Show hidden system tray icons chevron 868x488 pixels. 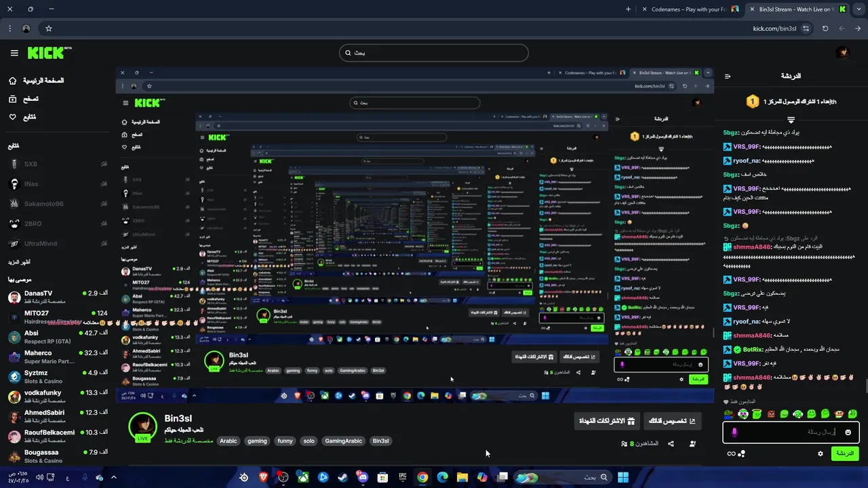click(113, 477)
